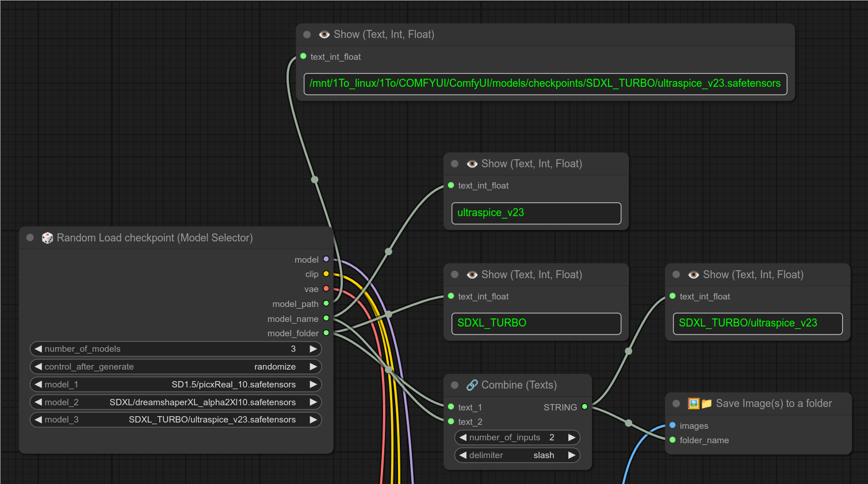Screen dimensions: 868x484
Task: Click the STRING output port on Combine node
Action: (584, 407)
